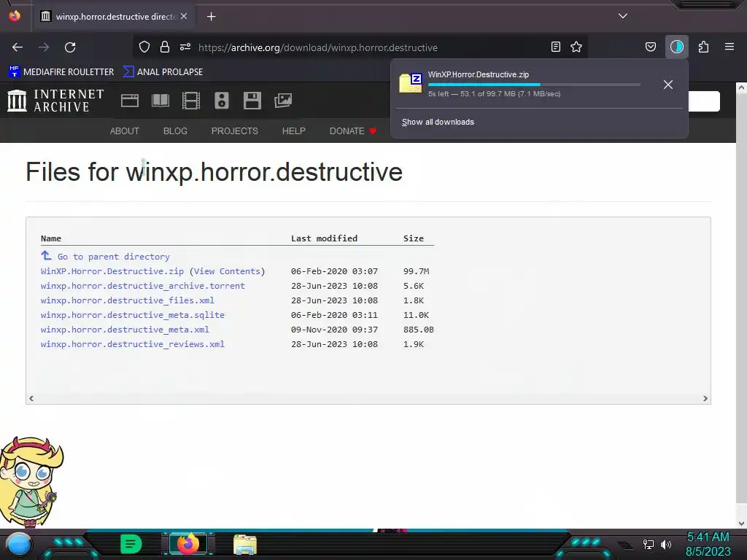The height and width of the screenshot is (560, 747).
Task: Open the PROJECTS menu item
Action: pos(234,131)
